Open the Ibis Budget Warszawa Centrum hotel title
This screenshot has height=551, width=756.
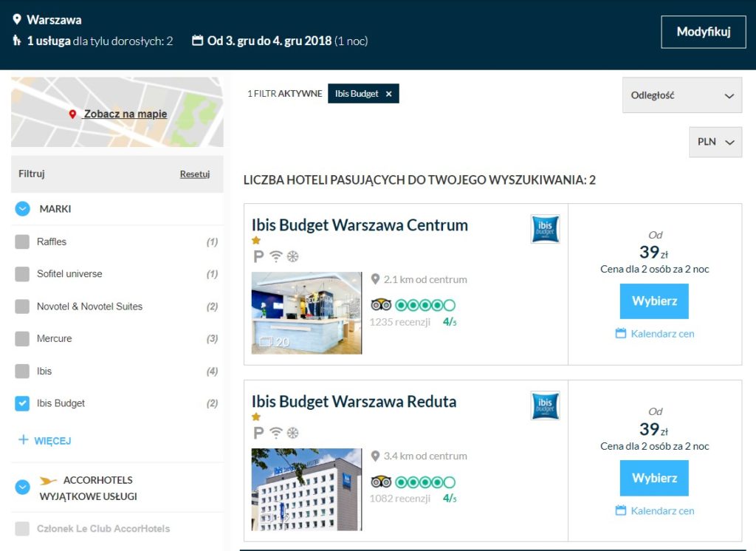(x=360, y=225)
